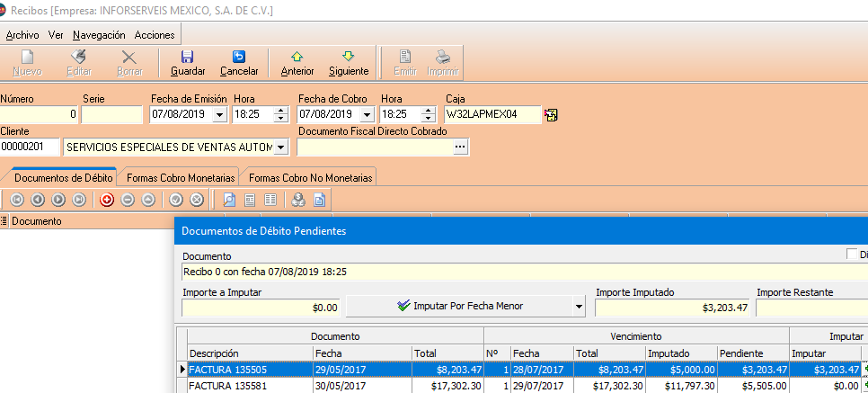This screenshot has width=868, height=393.
Task: Go to next record with Siguiente
Action: (x=349, y=62)
